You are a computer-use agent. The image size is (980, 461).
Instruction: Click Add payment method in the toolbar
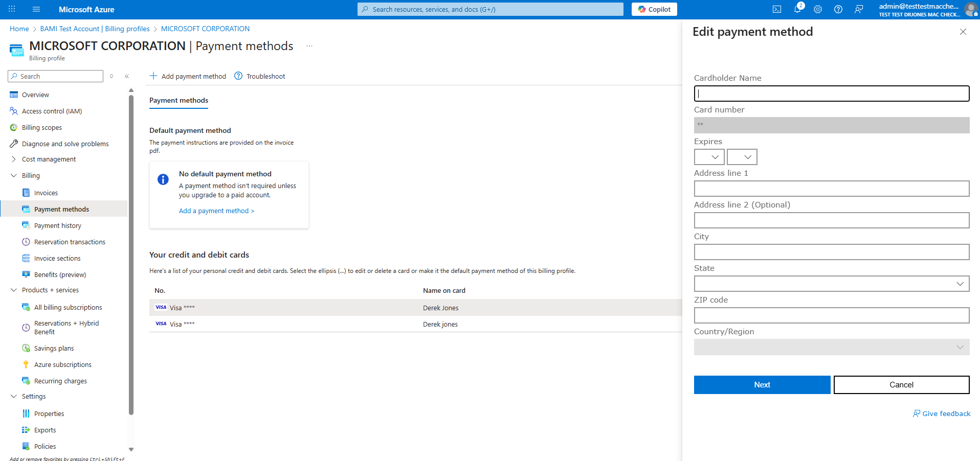tap(188, 76)
